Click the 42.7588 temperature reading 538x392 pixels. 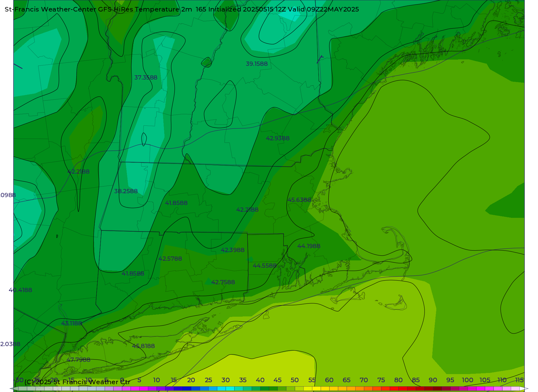[x=223, y=282]
